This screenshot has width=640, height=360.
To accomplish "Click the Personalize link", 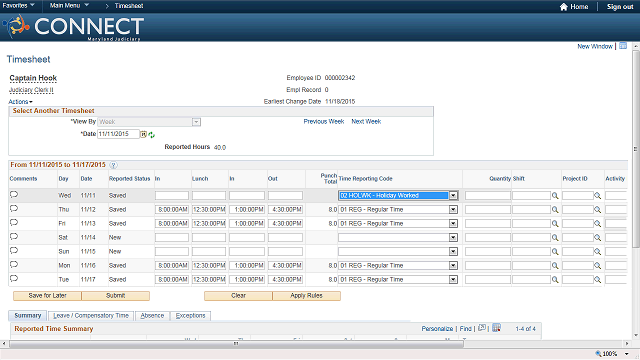I will [437, 329].
